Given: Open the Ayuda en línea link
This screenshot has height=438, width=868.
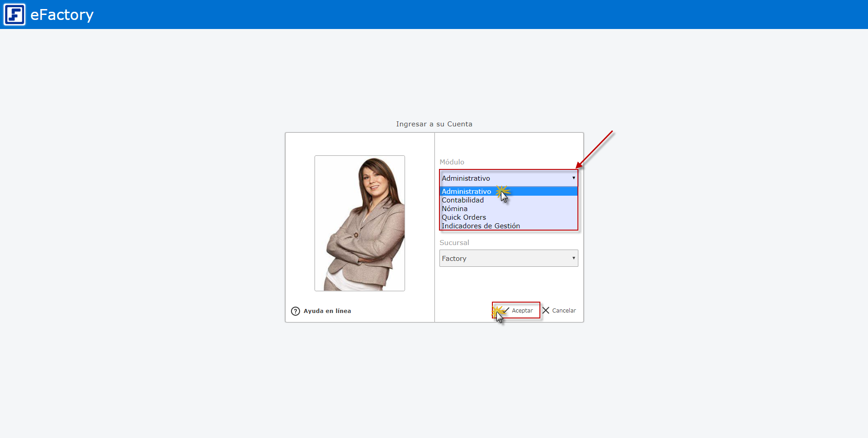Looking at the screenshot, I should [x=327, y=311].
